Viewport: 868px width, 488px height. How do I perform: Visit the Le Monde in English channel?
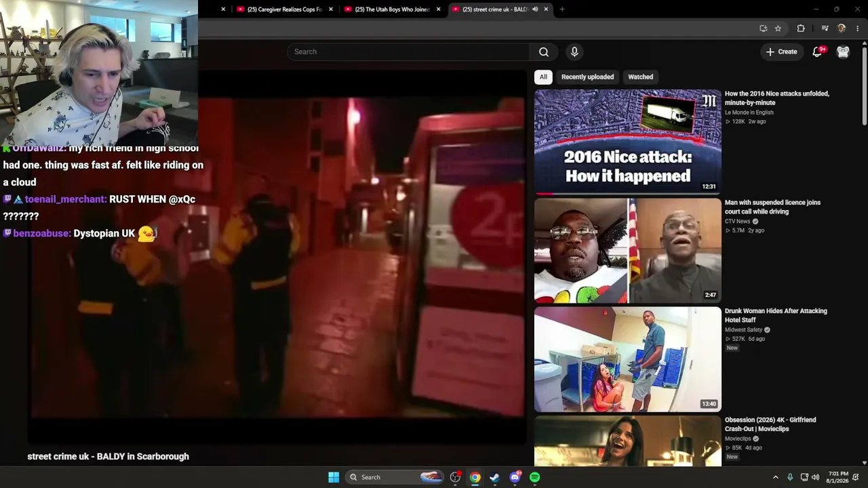tap(749, 113)
